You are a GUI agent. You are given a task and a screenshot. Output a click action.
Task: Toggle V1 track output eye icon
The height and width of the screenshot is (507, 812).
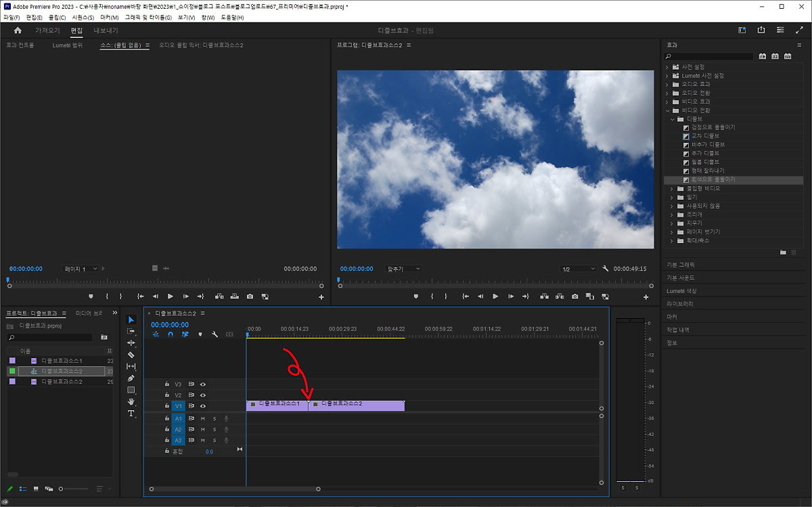(203, 406)
